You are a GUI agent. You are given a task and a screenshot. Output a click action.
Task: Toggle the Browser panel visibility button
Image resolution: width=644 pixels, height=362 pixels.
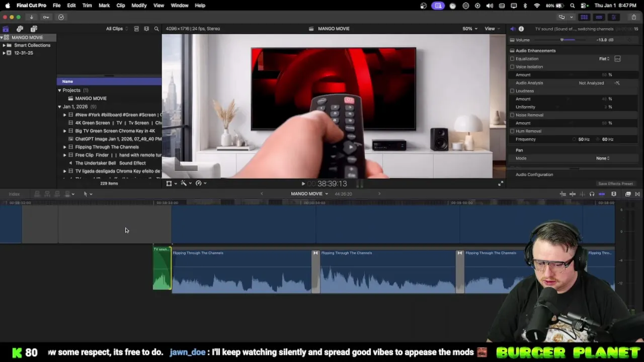pyautogui.click(x=584, y=17)
